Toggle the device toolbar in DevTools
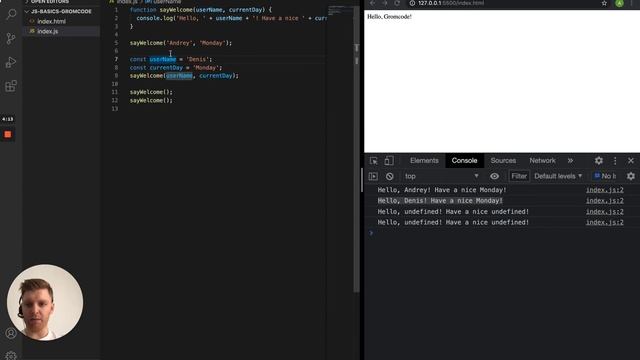The height and width of the screenshot is (360, 640). click(389, 161)
